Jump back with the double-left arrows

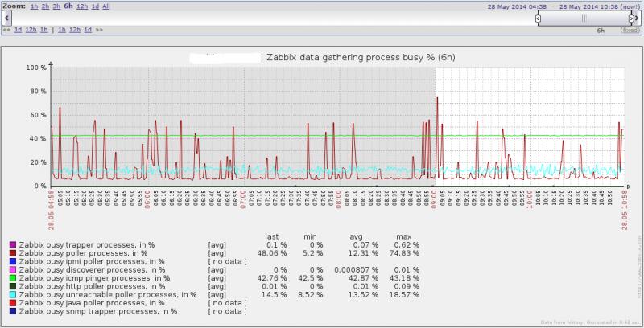click(6, 30)
